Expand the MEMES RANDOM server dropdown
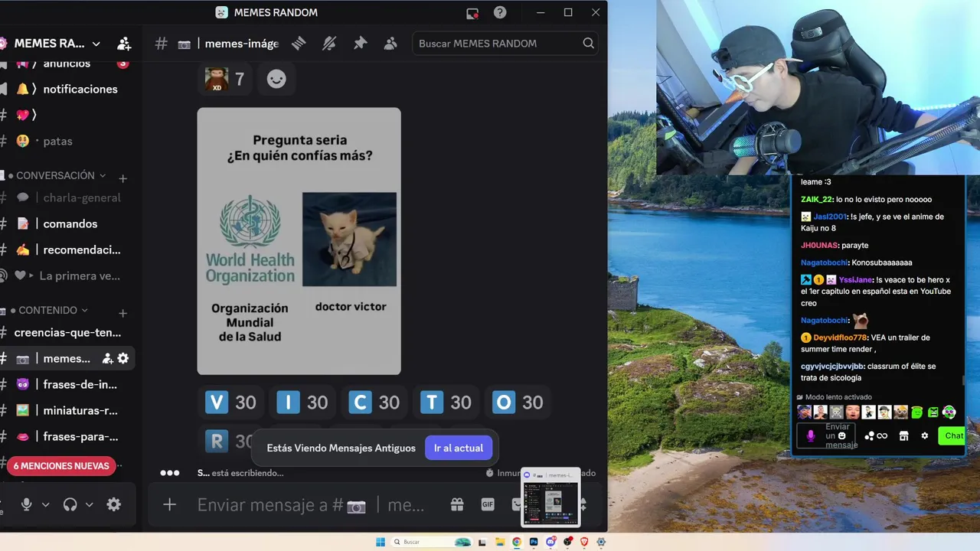Image resolution: width=980 pixels, height=551 pixels. coord(96,44)
